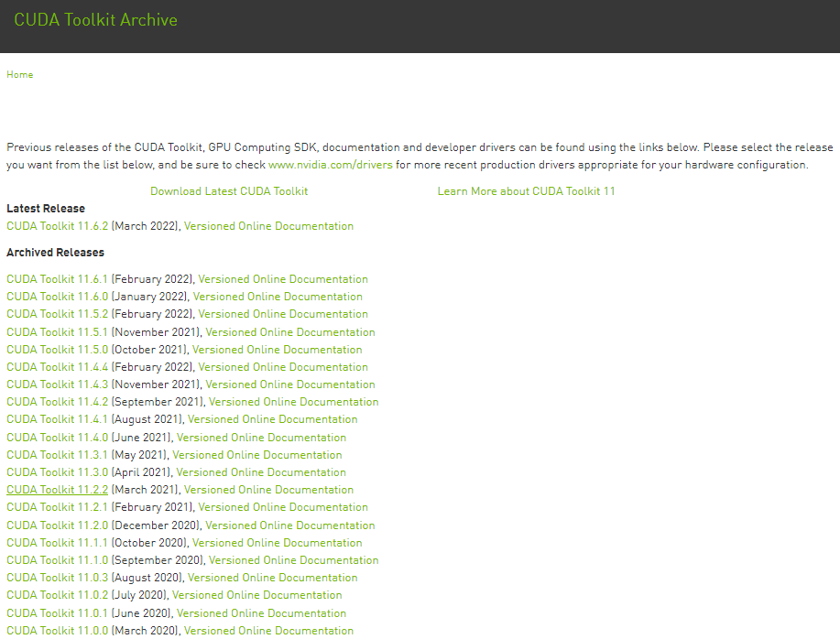Open documentation for August 2020 release

coord(273,578)
